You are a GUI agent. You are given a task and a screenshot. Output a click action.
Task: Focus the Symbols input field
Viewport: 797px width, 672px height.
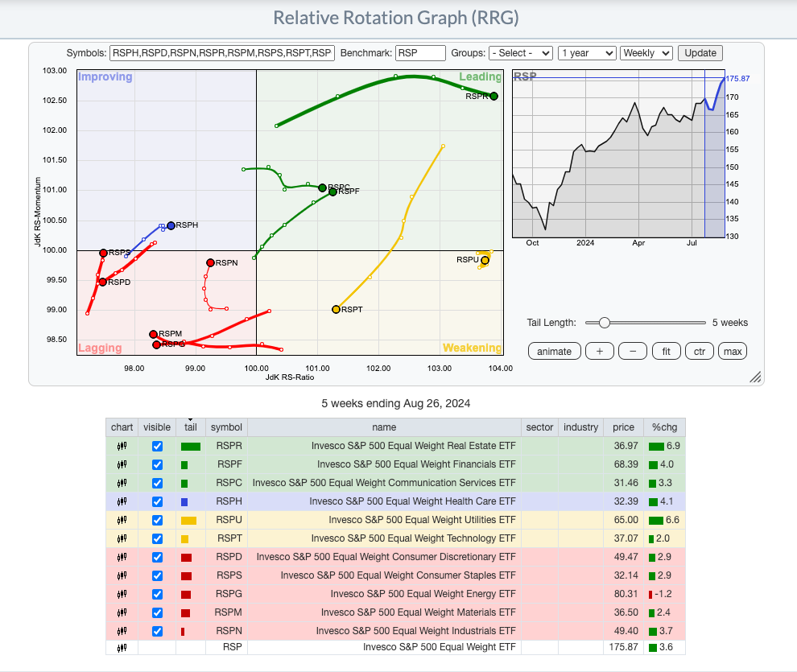click(x=222, y=53)
